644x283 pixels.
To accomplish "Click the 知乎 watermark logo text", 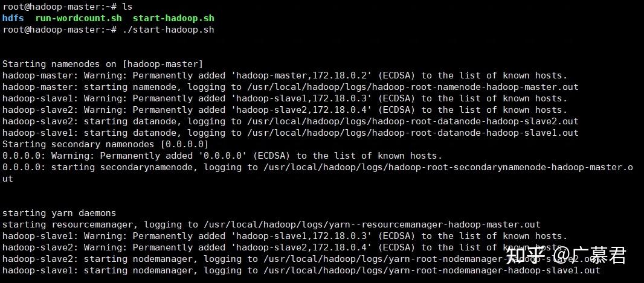I will pos(527,255).
